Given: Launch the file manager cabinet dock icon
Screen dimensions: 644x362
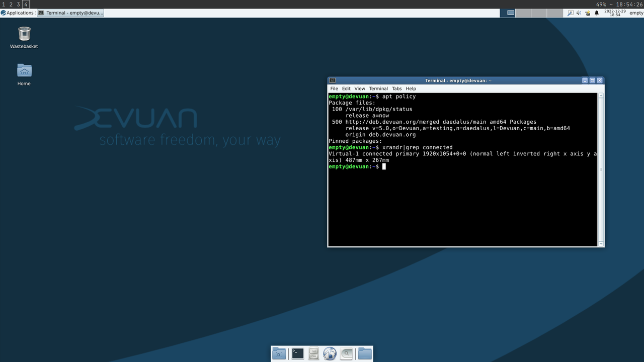Looking at the screenshot, I should click(313, 354).
